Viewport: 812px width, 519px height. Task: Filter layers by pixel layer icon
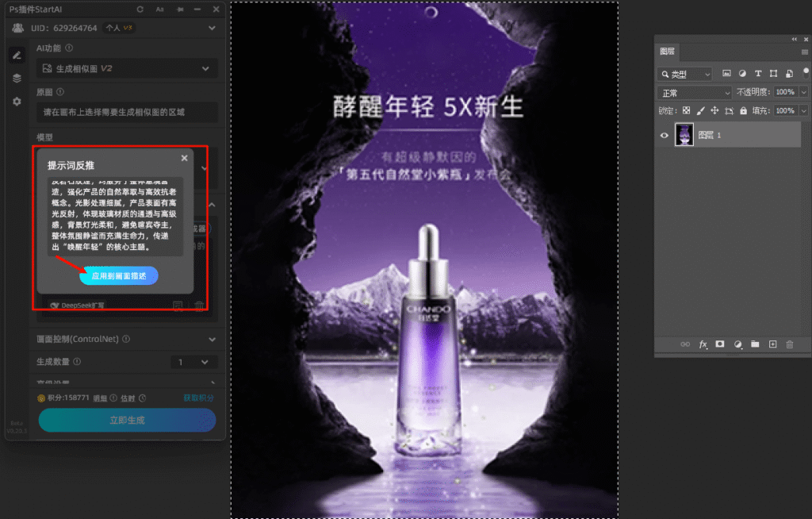point(726,74)
